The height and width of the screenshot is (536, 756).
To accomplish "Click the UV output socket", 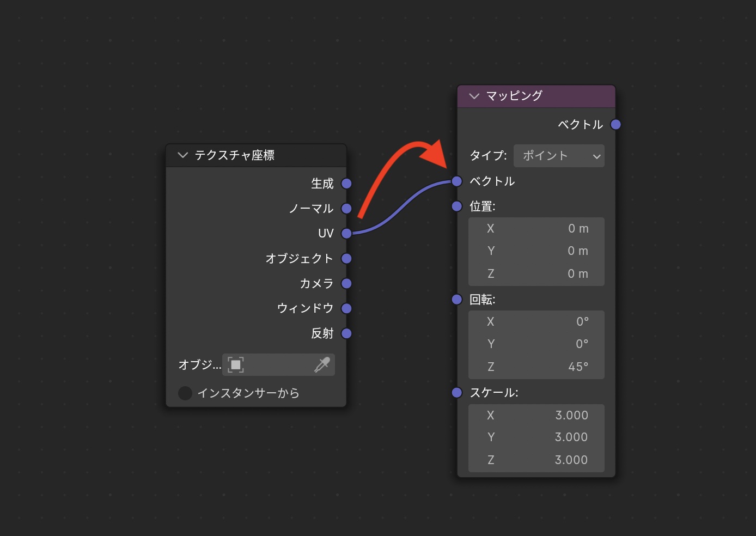I will tap(346, 234).
